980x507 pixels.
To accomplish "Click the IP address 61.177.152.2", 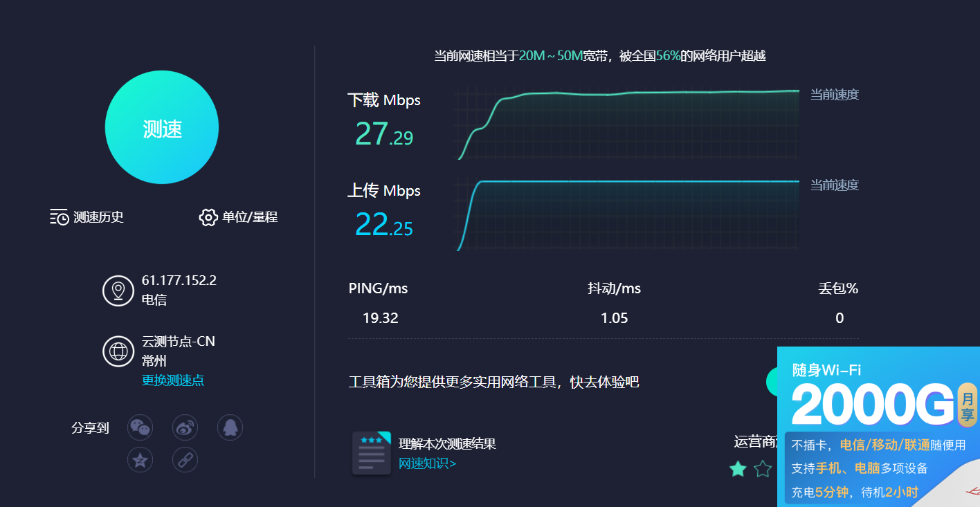I will (179, 280).
